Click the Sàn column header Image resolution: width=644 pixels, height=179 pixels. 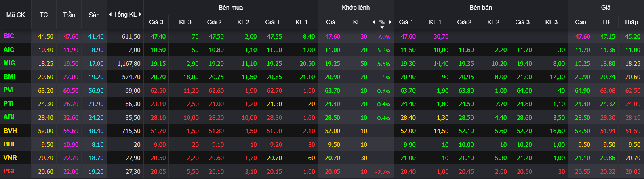94,15
